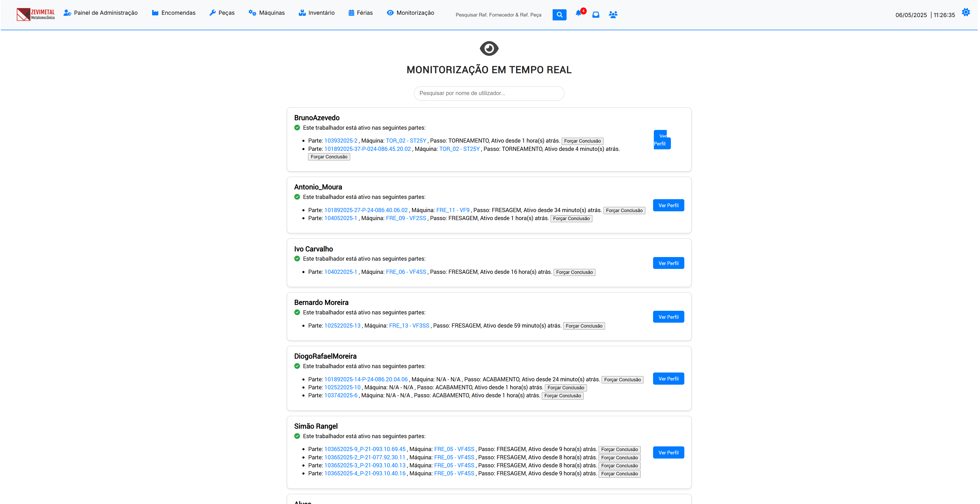Open part link 104022025-1
The width and height of the screenshot is (980, 504).
point(341,272)
